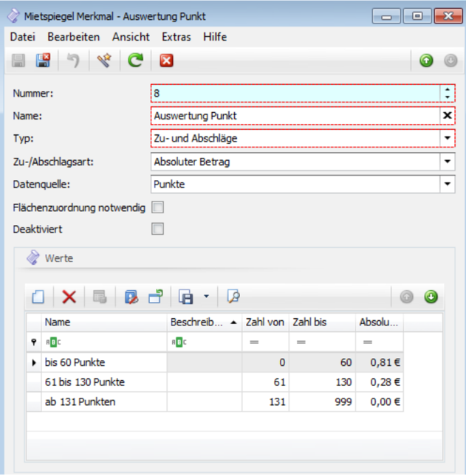
Task: Click the green refresh arrow icon
Action: 135,61
